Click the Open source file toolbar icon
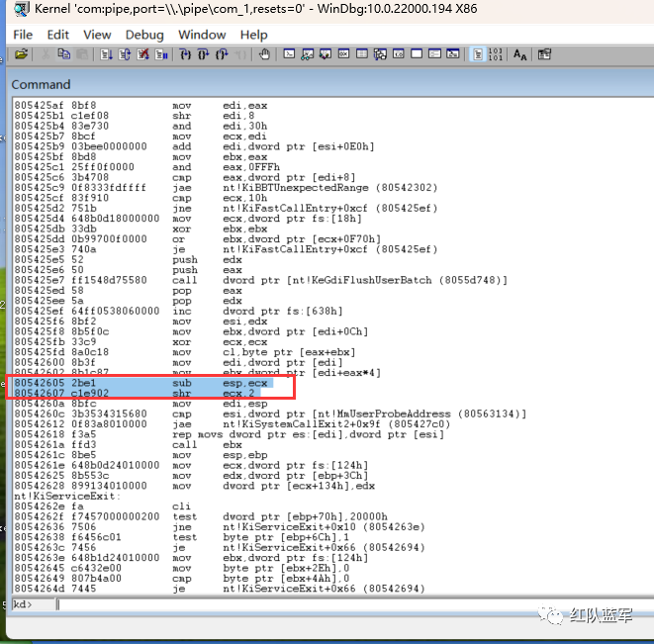The height and width of the screenshot is (644, 654). (x=21, y=54)
